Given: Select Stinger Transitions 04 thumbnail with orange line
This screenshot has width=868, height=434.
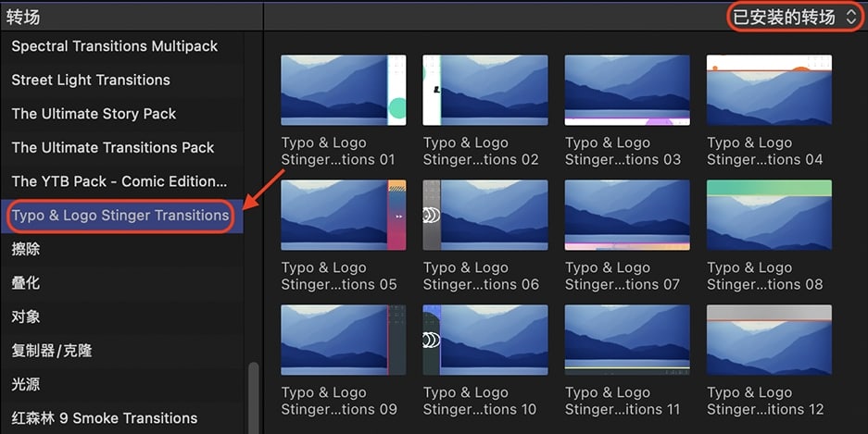Looking at the screenshot, I should pyautogui.click(x=769, y=90).
